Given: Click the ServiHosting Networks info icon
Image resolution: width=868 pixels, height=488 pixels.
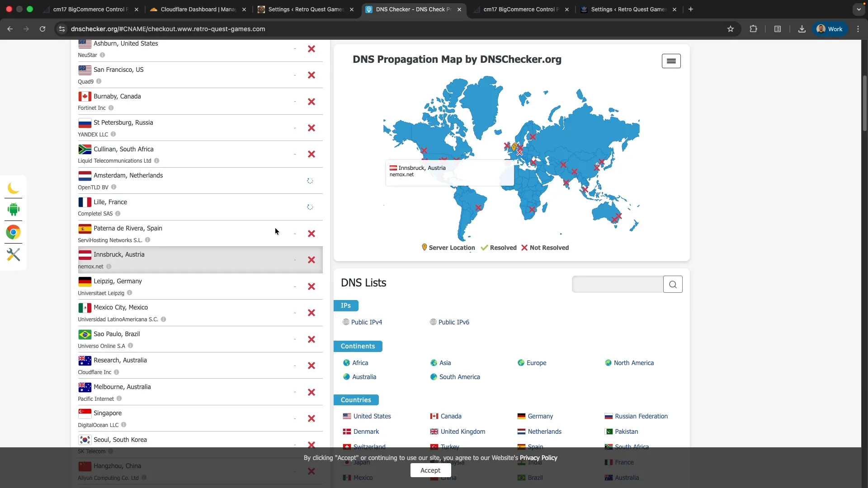Looking at the screenshot, I should [x=147, y=240].
